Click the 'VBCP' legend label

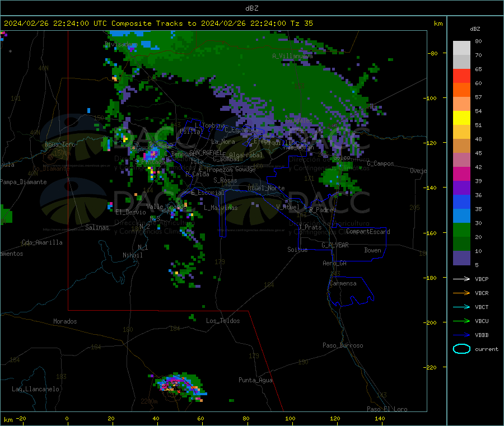[x=482, y=279]
